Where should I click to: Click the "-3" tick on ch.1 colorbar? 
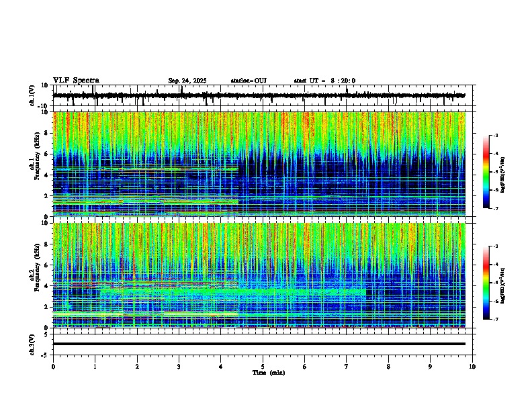click(495, 135)
